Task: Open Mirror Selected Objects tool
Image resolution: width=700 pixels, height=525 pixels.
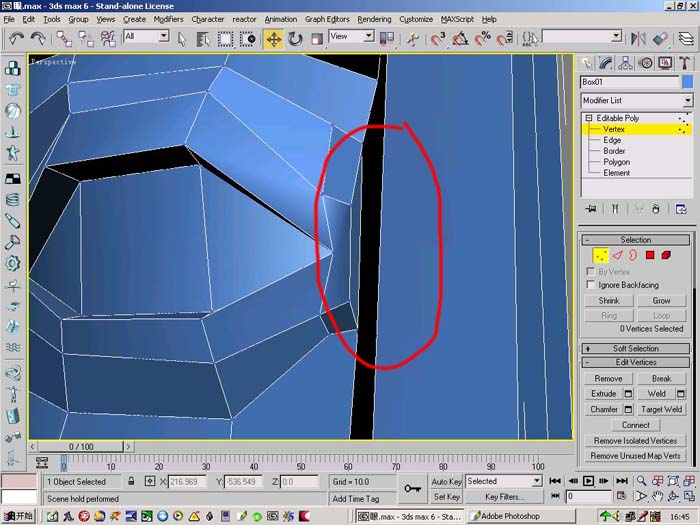Action: click(638, 39)
